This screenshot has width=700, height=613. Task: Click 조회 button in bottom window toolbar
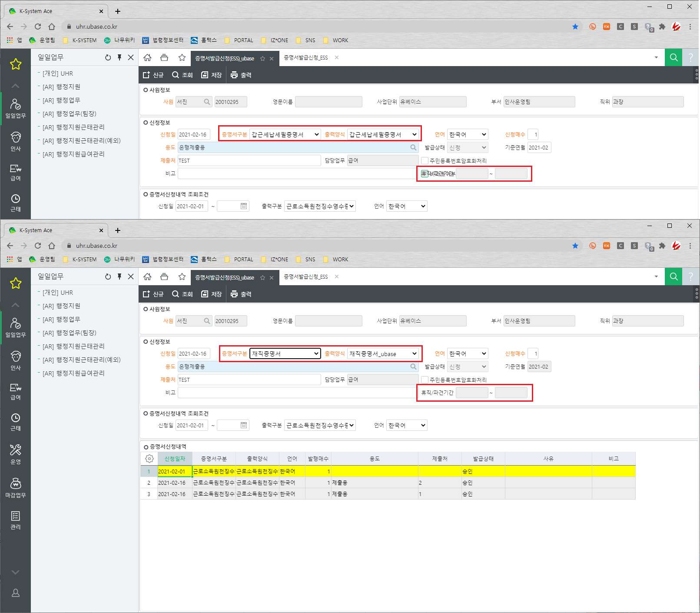click(x=182, y=294)
